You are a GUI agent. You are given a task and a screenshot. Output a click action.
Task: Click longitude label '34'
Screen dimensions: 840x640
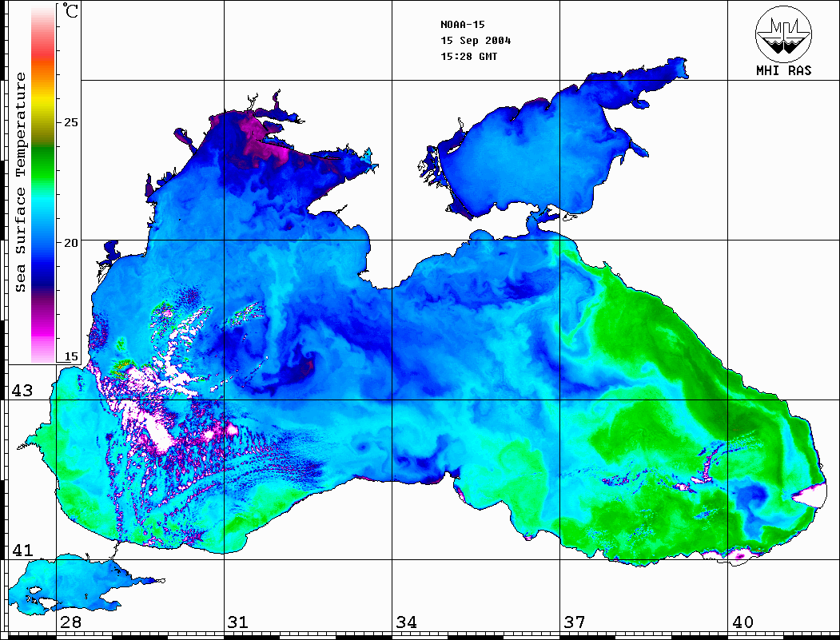tap(407, 622)
